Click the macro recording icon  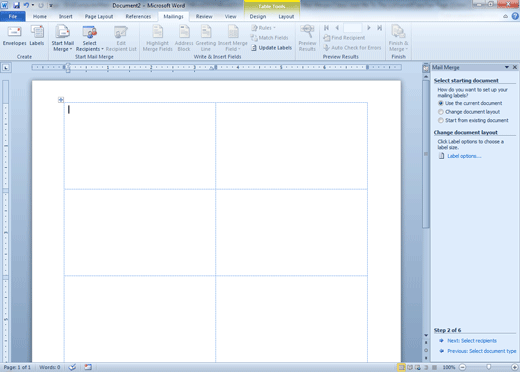(88, 367)
